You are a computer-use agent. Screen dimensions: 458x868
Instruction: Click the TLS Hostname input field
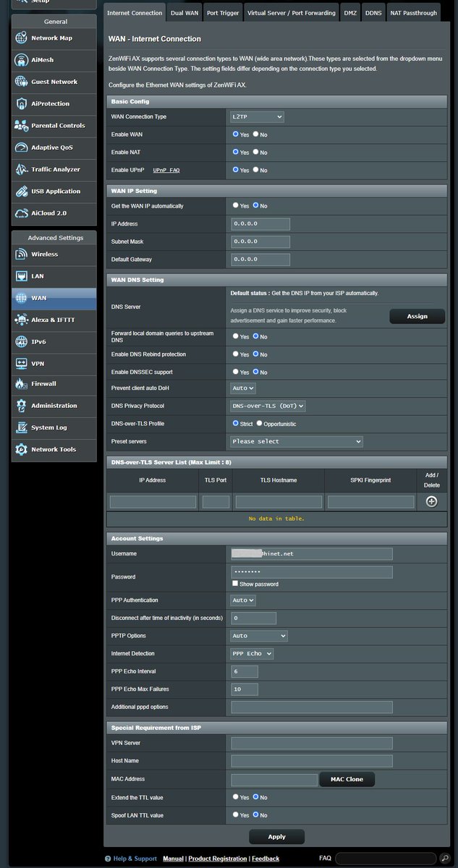(x=279, y=501)
